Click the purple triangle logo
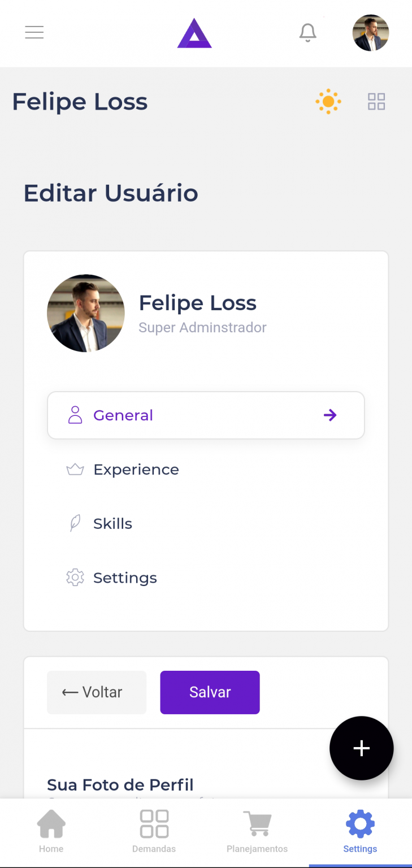The height and width of the screenshot is (868, 412). (x=194, y=33)
